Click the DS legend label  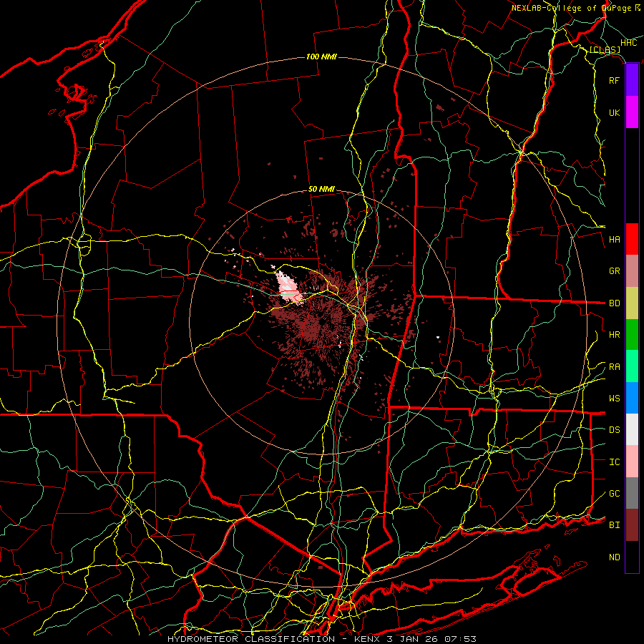pos(614,430)
